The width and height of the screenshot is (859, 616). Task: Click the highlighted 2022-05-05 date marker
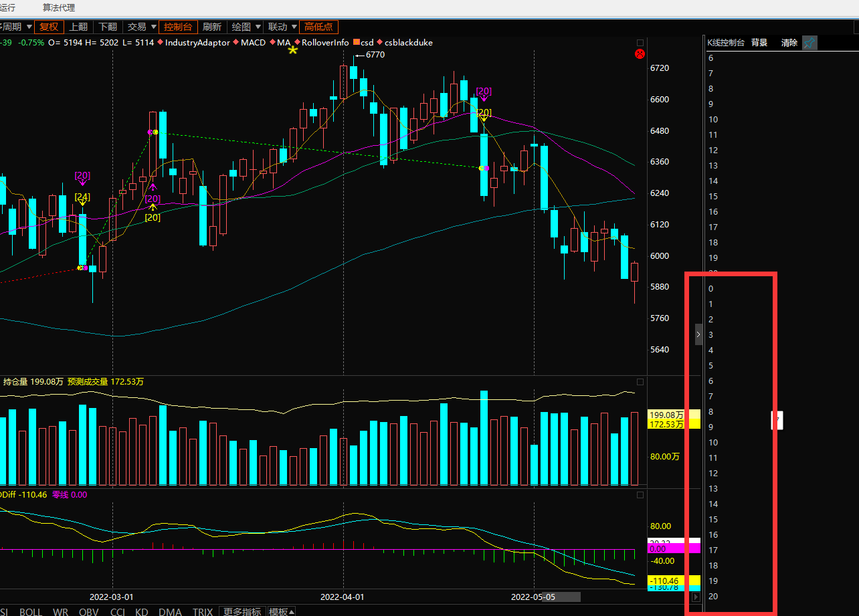click(533, 597)
